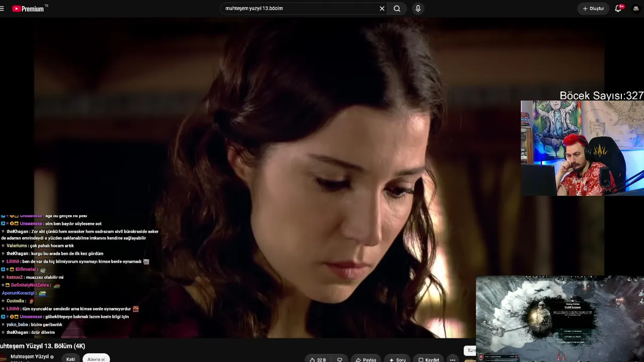Click the game preview overlay thumbnail

(x=559, y=319)
